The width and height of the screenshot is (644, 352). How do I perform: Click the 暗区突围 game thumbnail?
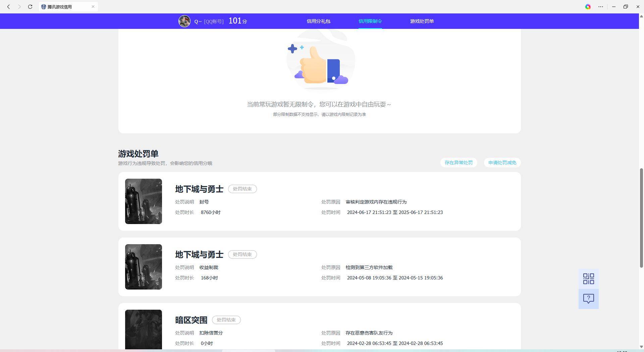(x=143, y=329)
